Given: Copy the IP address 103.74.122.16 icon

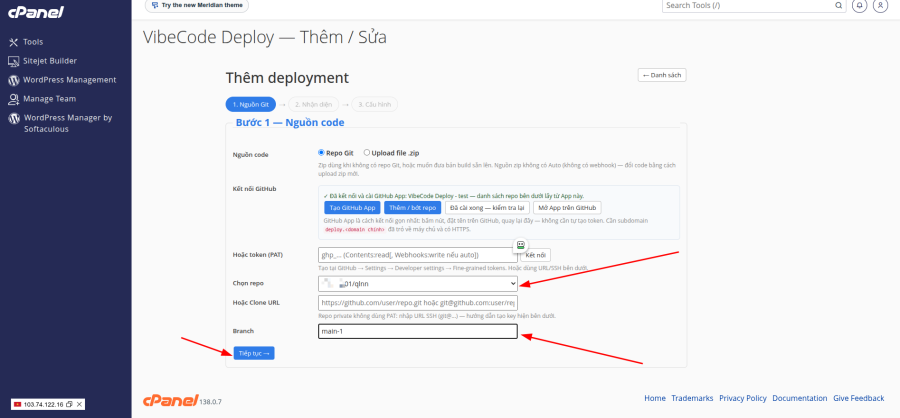Looking at the screenshot, I should click(69, 405).
